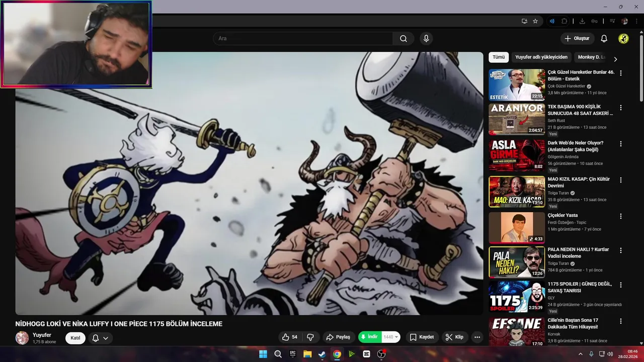Open 'Dark Web'de Neler Oluyor?' title
This screenshot has width=644, height=362.
pos(576,146)
